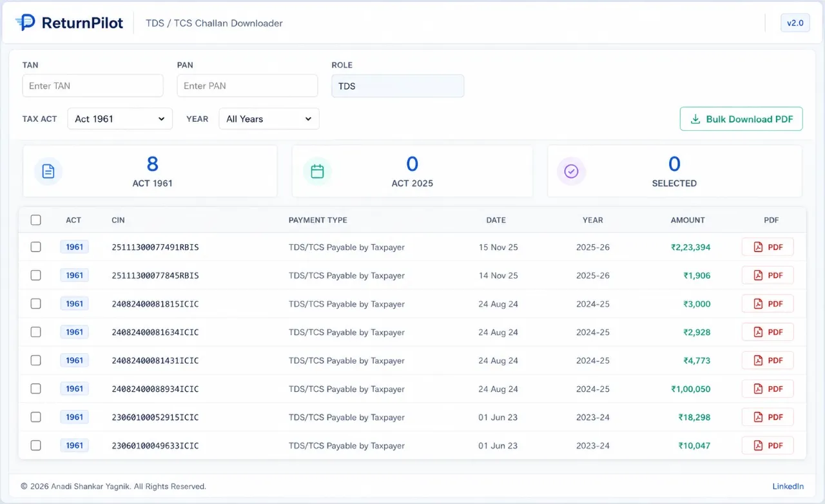Open the Tax Act dropdown showing Act 1961
The width and height of the screenshot is (825, 504).
click(120, 119)
